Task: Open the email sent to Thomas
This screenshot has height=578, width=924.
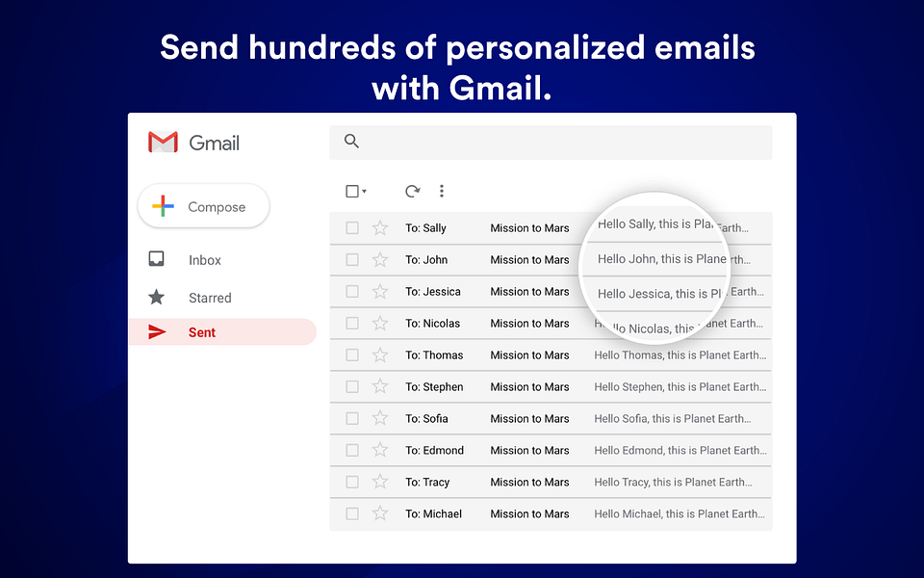Action: 529,355
